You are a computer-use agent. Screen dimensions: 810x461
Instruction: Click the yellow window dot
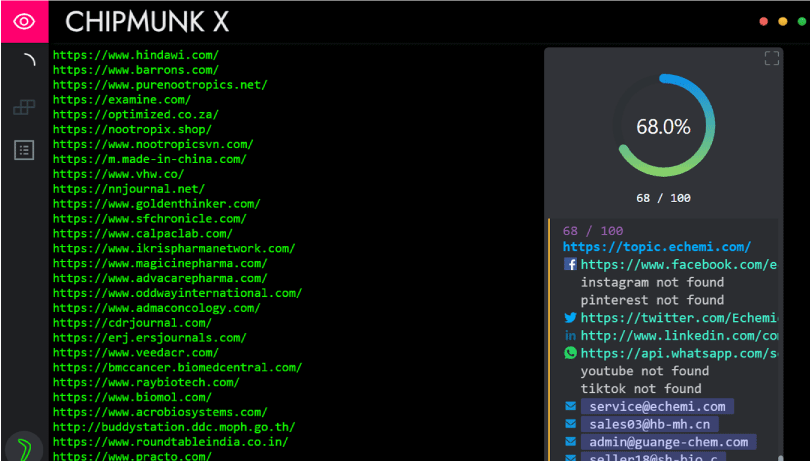click(783, 22)
